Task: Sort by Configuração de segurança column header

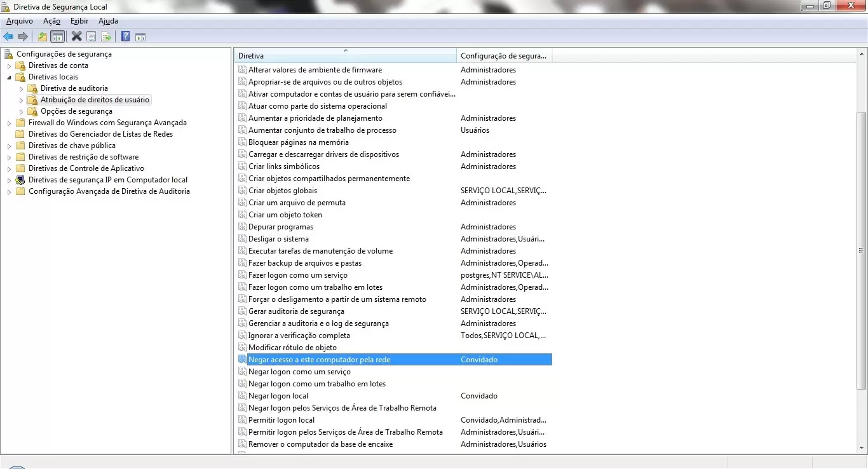Action: pyautogui.click(x=505, y=56)
